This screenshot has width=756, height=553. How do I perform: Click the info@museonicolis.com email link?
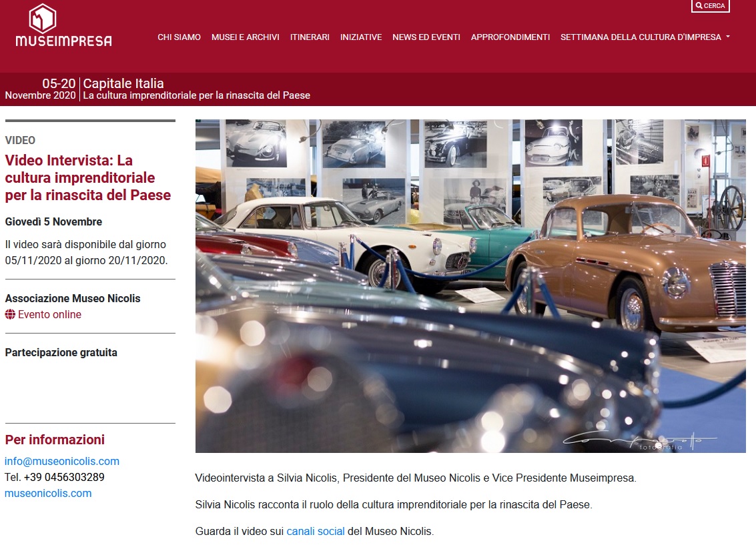point(61,461)
